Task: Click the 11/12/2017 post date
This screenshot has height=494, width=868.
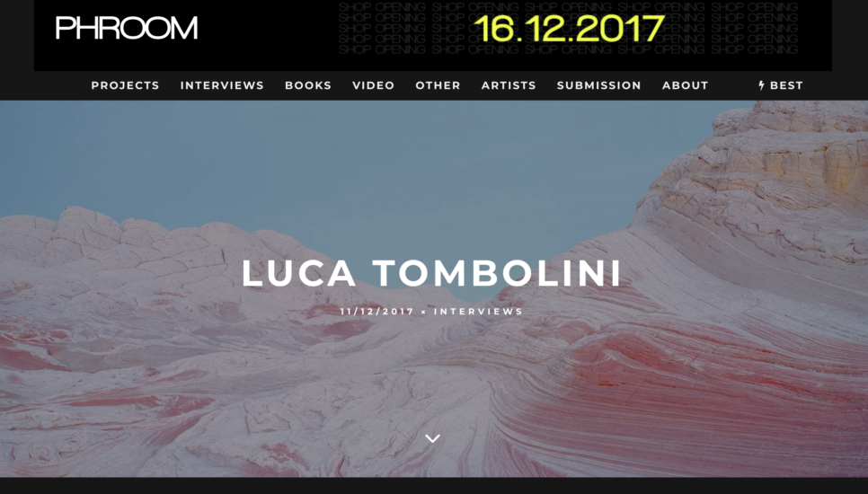Action: (x=377, y=312)
